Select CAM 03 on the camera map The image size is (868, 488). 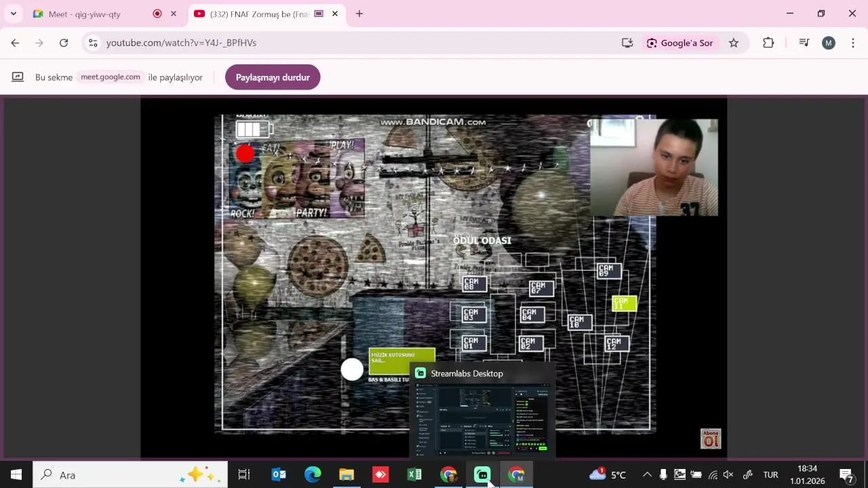click(473, 314)
